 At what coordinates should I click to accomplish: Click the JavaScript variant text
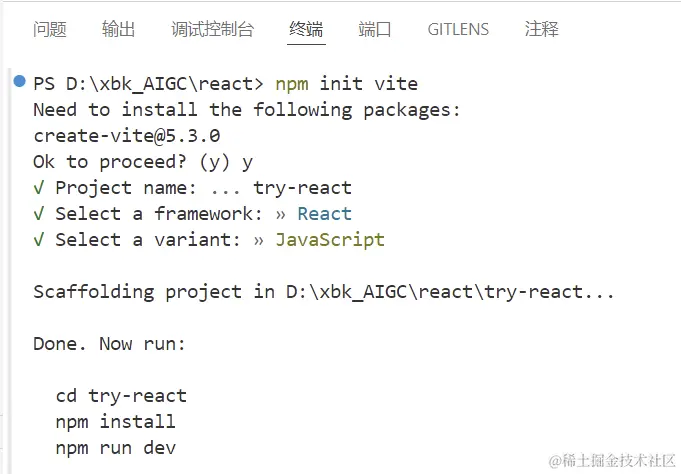(x=330, y=240)
